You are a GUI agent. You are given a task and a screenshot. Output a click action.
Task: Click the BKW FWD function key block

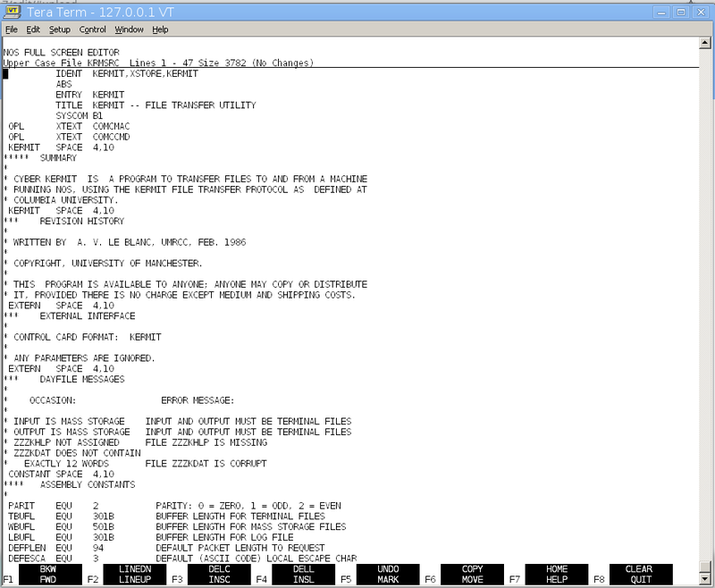(50, 575)
